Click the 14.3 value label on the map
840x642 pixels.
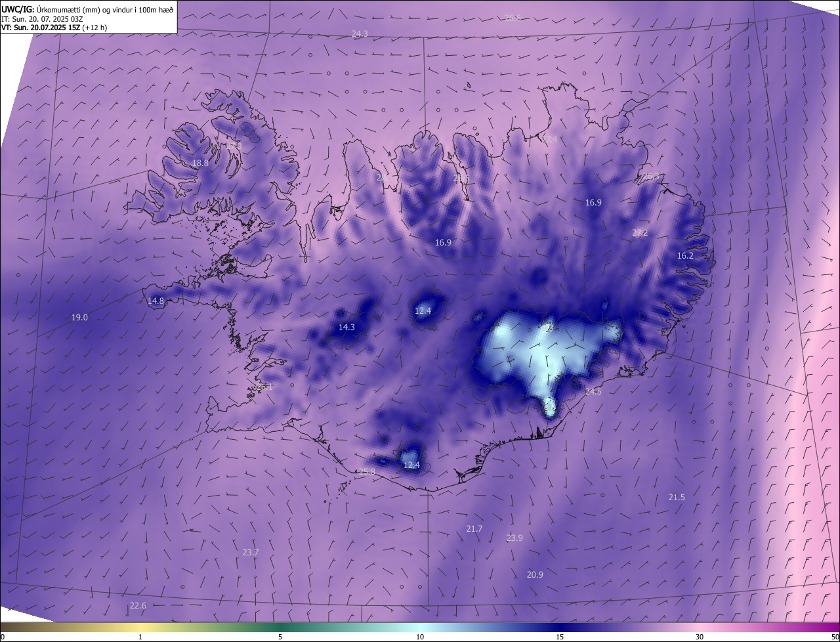click(x=346, y=327)
